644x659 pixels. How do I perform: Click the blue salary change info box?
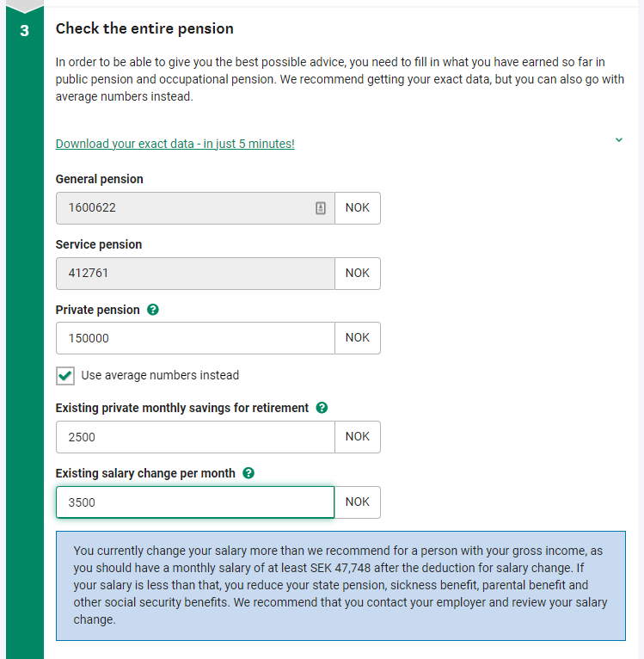[340, 585]
